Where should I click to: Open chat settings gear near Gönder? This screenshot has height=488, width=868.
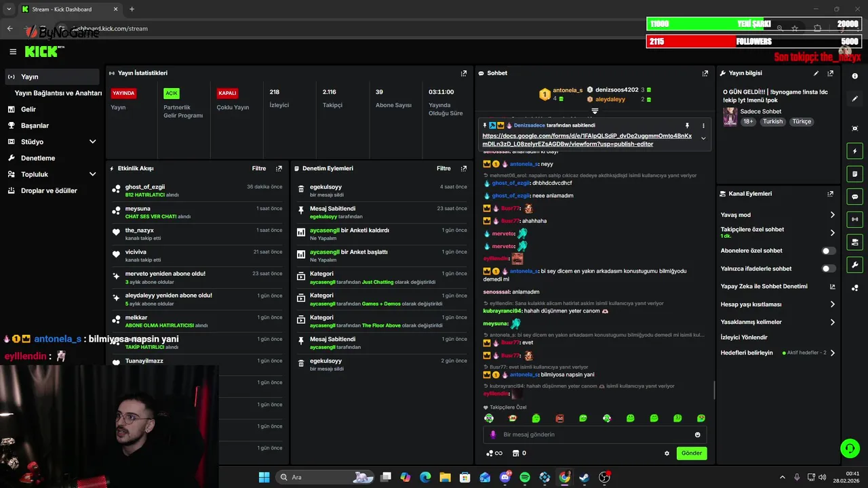pos(667,453)
